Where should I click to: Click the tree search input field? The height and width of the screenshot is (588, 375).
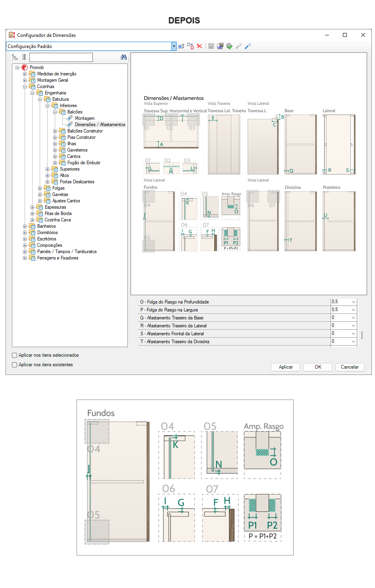tap(61, 57)
